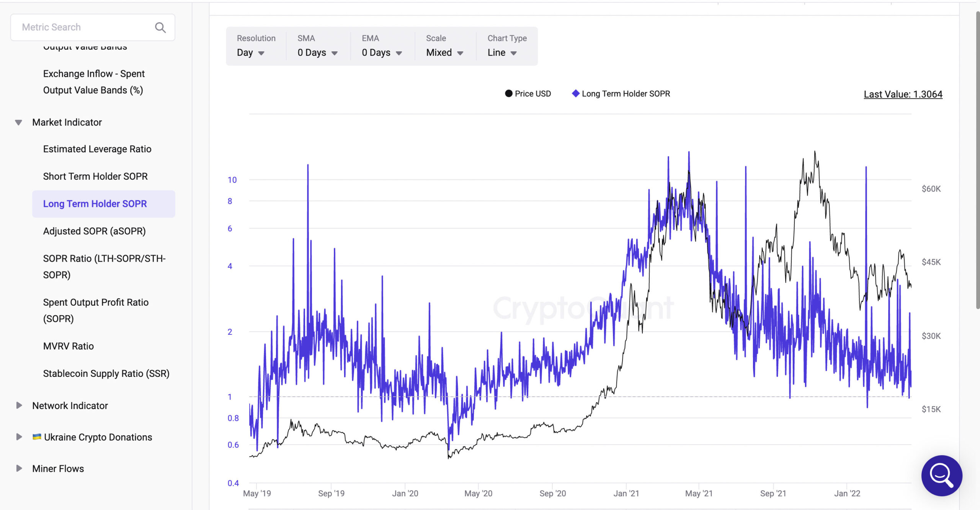This screenshot has height=510, width=980.
Task: Click the Last Value: 1.3064 link
Action: point(903,94)
